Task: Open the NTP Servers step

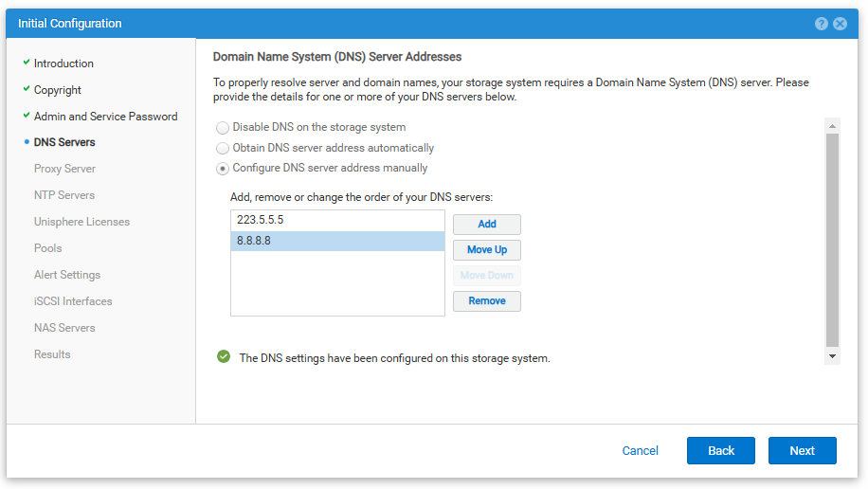Action: click(64, 195)
